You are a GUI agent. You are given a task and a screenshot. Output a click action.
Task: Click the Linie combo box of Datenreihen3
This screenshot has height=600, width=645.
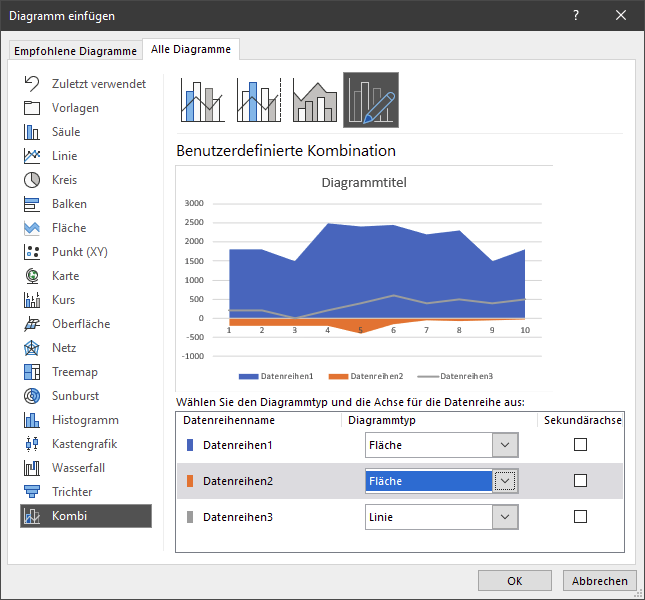point(441,517)
